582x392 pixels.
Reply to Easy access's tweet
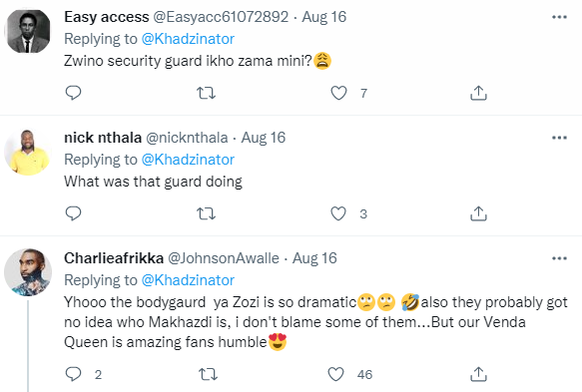pos(73,93)
